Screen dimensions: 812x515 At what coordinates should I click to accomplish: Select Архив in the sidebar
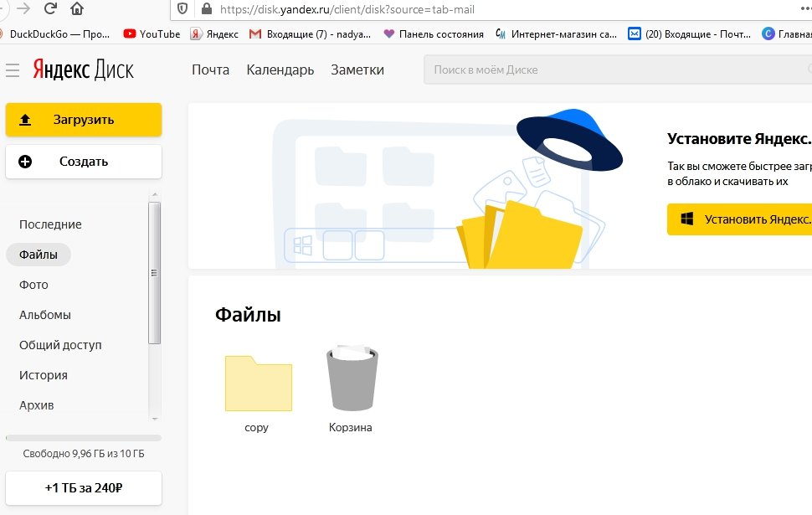coord(36,405)
